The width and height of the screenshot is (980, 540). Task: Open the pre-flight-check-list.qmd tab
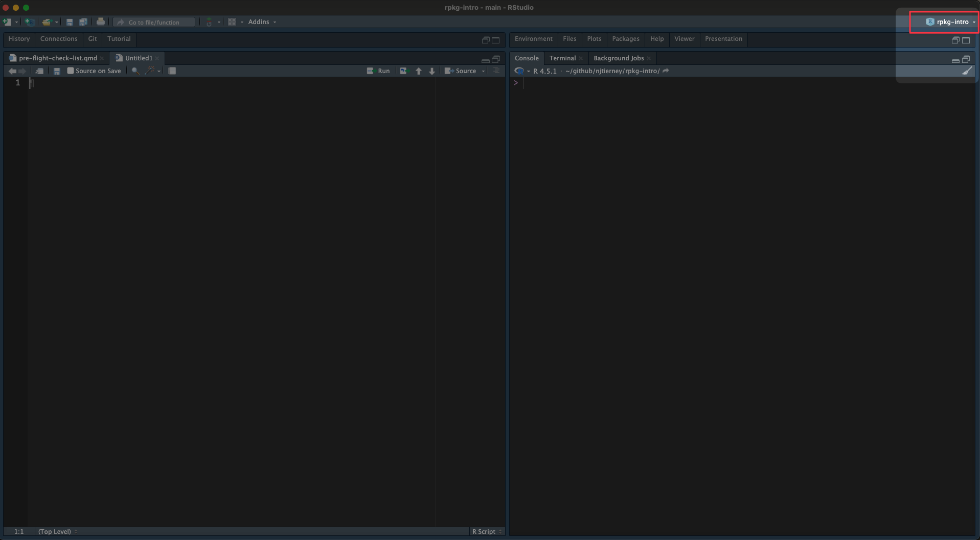pyautogui.click(x=57, y=58)
